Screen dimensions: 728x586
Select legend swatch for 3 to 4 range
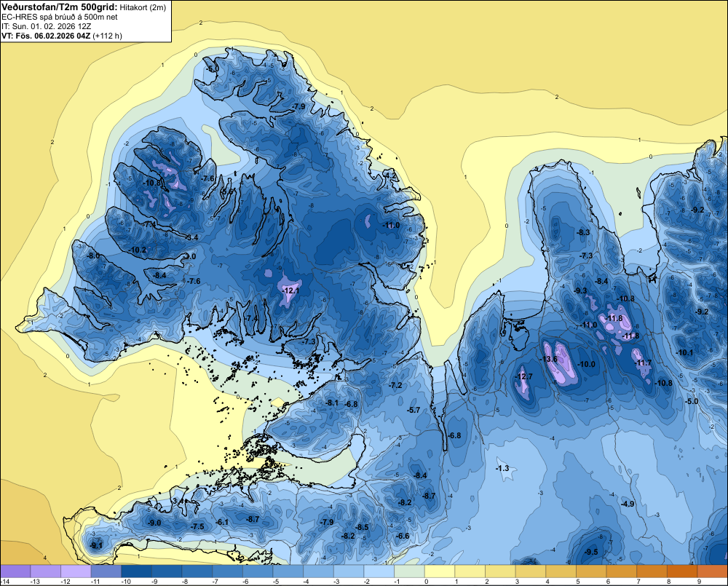(x=531, y=571)
